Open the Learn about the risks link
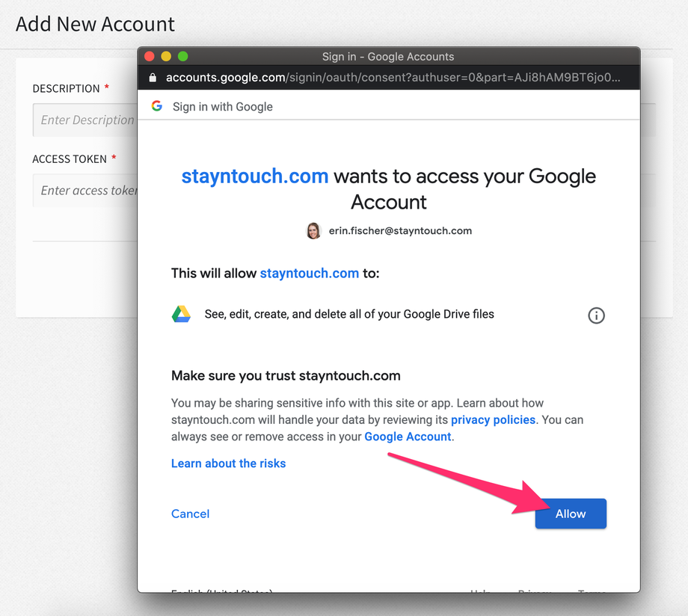Image resolution: width=688 pixels, height=616 pixels. 228,463
